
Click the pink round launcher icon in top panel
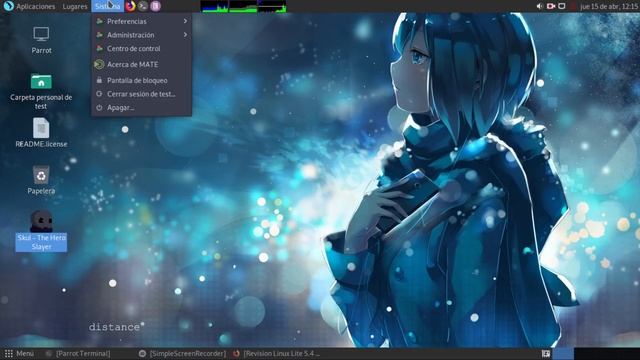[155, 6]
